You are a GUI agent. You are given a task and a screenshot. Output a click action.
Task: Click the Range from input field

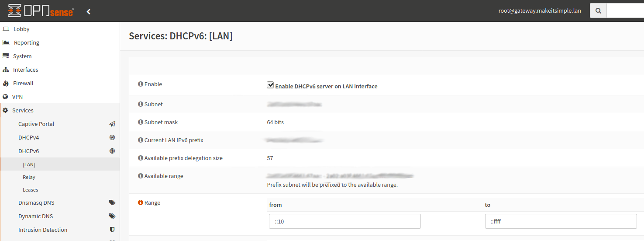click(344, 221)
